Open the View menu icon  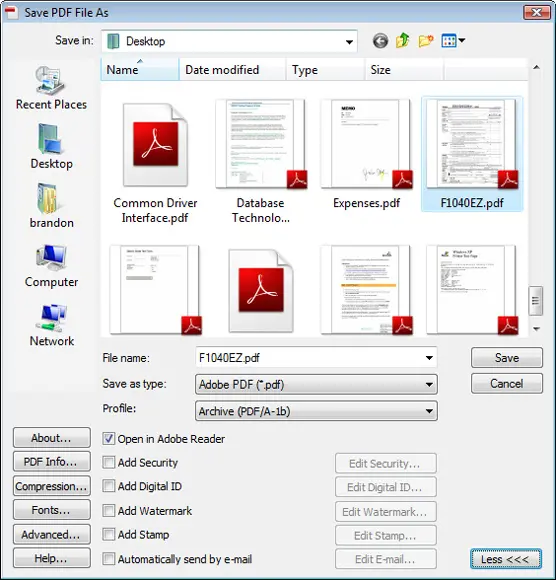(x=449, y=41)
